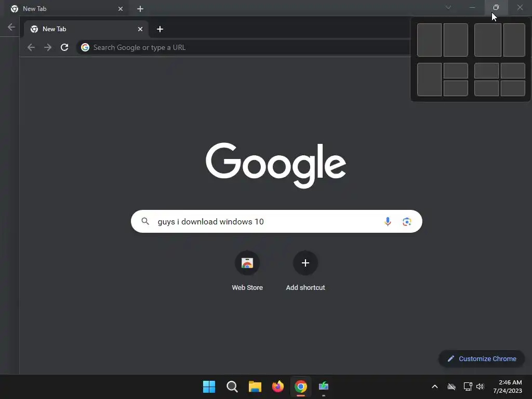Open a new tab in outer window
Screen dimensions: 532x399
140,9
